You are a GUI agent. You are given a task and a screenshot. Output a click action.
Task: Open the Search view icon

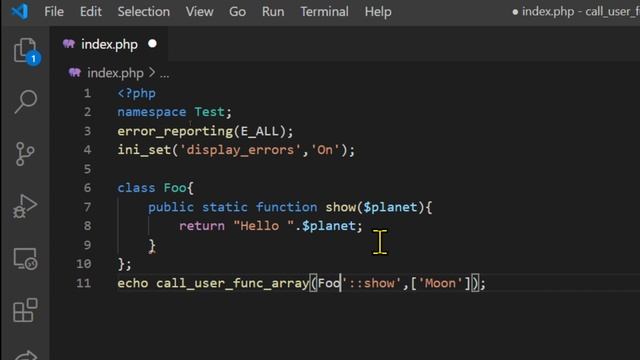[x=25, y=102]
